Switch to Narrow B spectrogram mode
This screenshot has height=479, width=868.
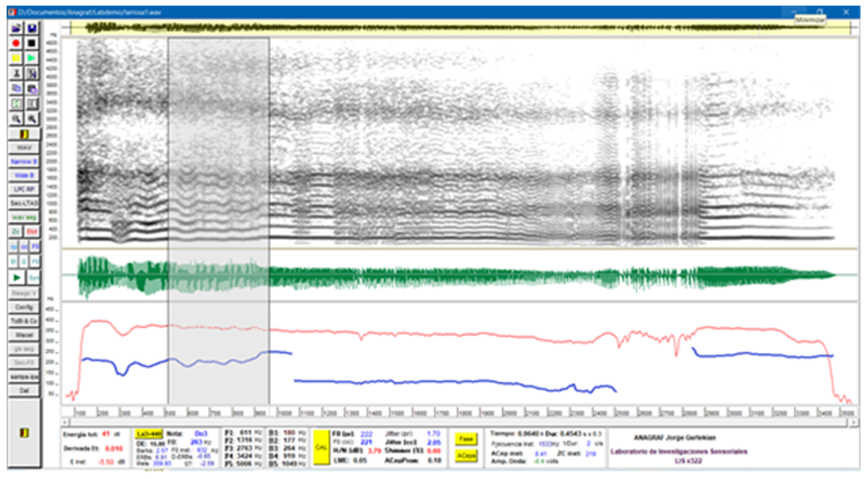point(24,161)
